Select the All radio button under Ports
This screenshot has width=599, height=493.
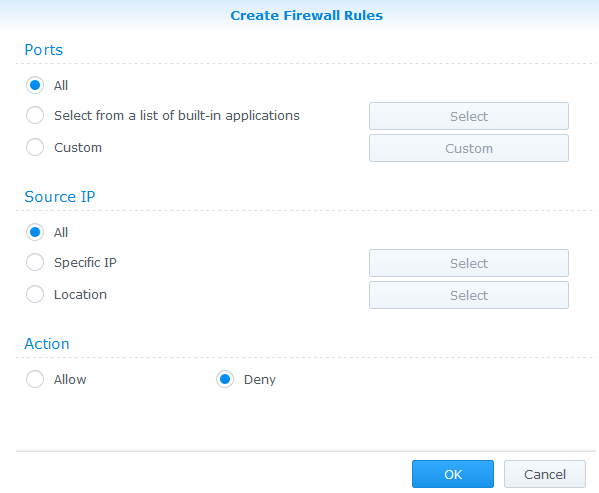click(35, 85)
